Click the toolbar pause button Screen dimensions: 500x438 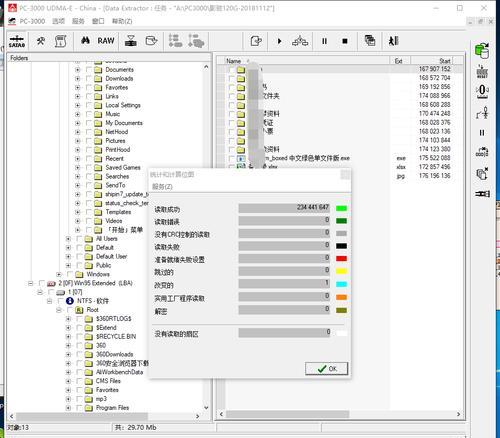pyautogui.click(x=324, y=41)
